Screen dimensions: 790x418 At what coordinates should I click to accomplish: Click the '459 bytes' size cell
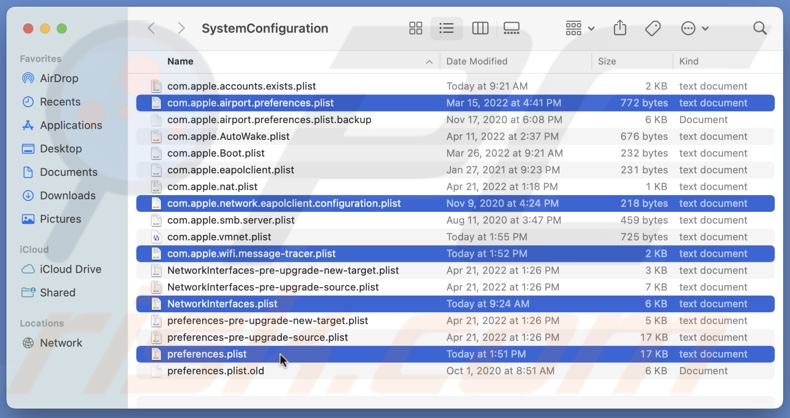click(644, 220)
